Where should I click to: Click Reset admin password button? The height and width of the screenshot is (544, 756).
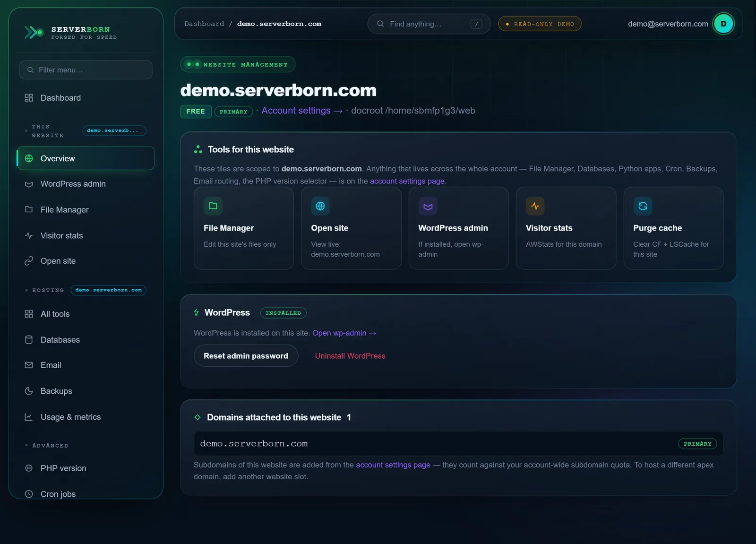click(x=246, y=356)
